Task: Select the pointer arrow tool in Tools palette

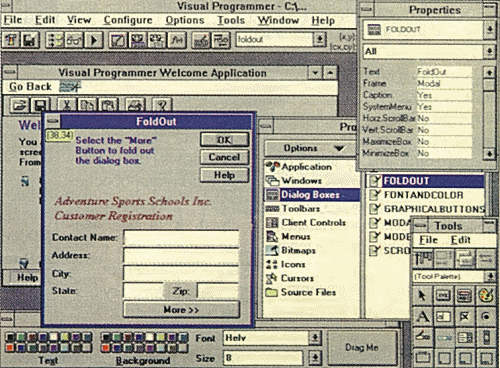Action: [422, 295]
